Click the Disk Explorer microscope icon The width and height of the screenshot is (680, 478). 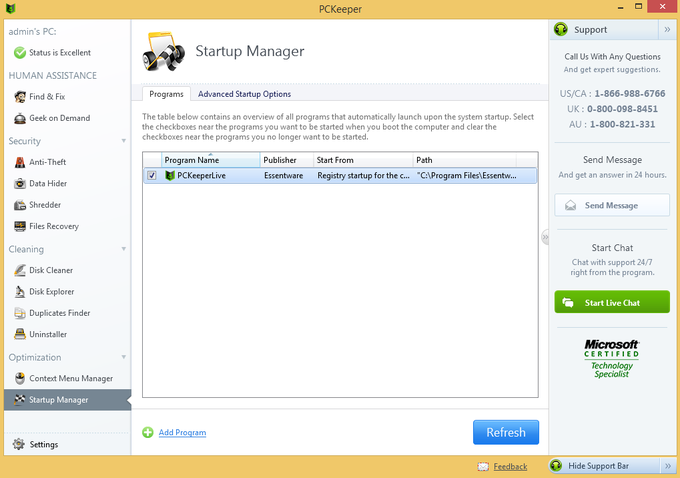[20, 291]
